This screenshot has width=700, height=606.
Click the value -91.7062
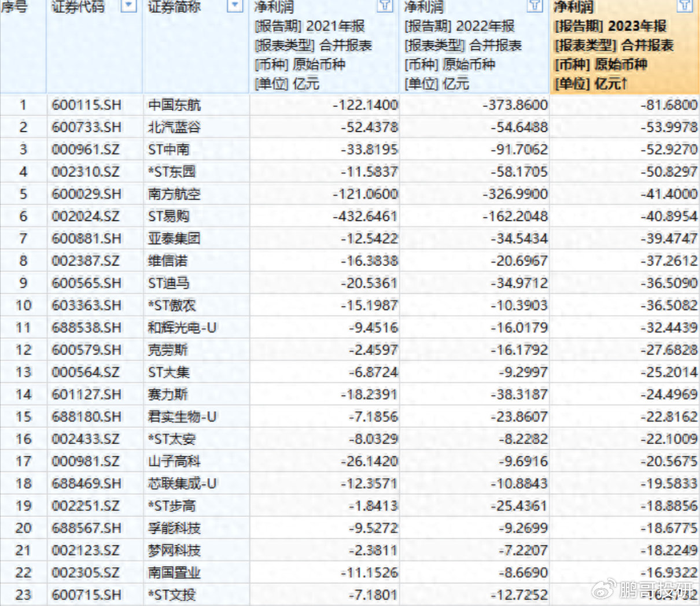[519, 149]
